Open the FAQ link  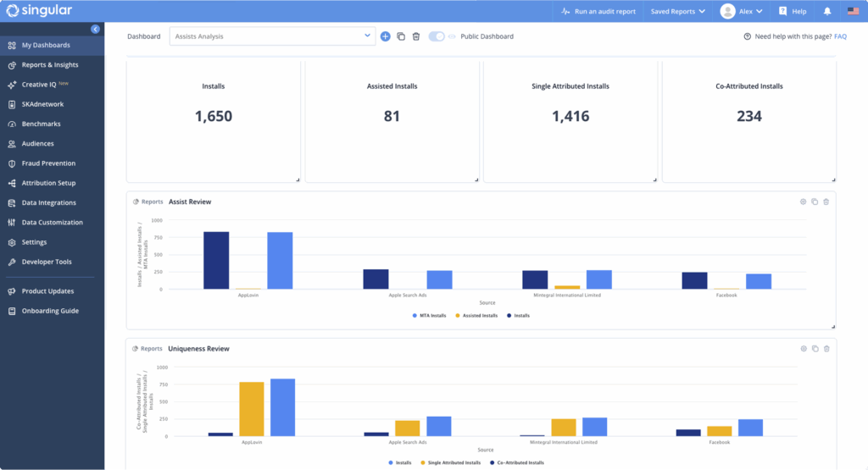pos(840,36)
